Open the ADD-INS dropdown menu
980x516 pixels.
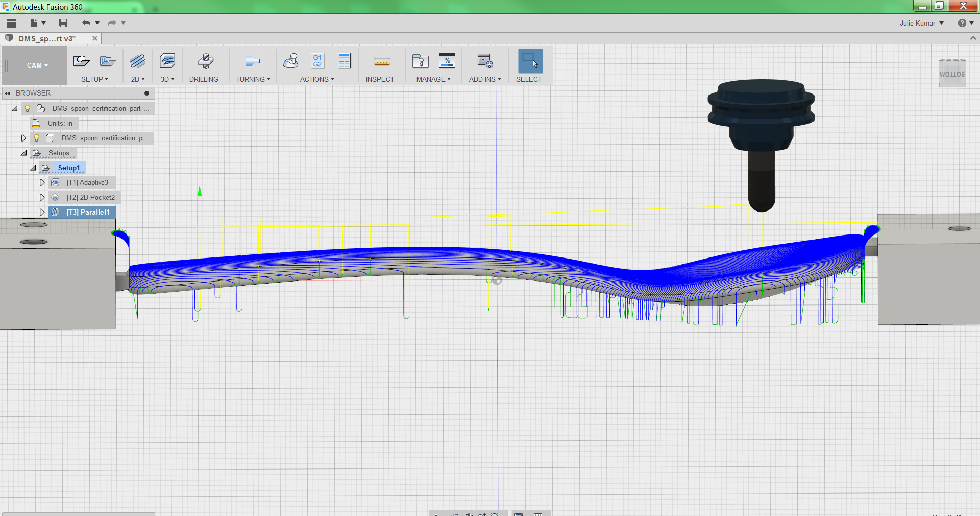485,79
